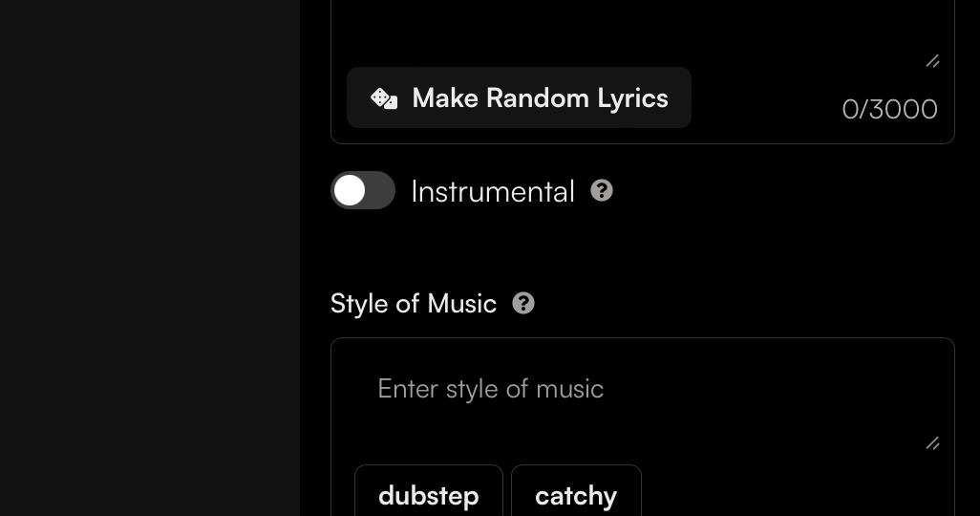
Task: Click the Random Lyrics text label
Action: pyautogui.click(x=540, y=98)
